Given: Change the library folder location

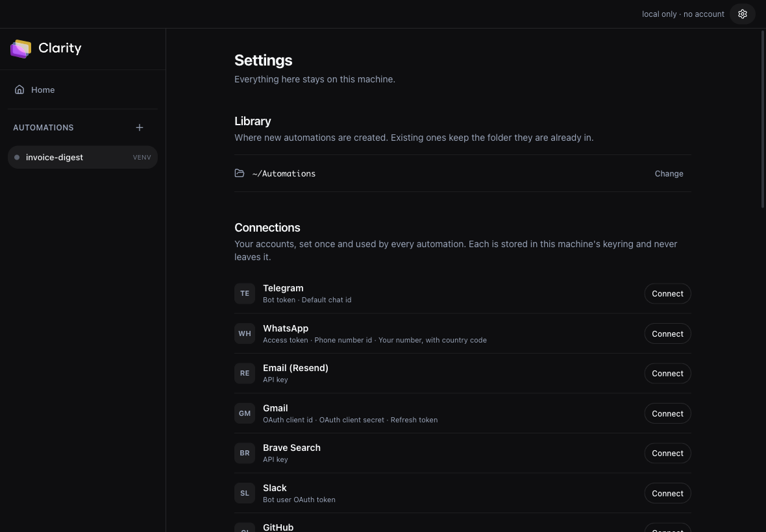Looking at the screenshot, I should tap(669, 174).
